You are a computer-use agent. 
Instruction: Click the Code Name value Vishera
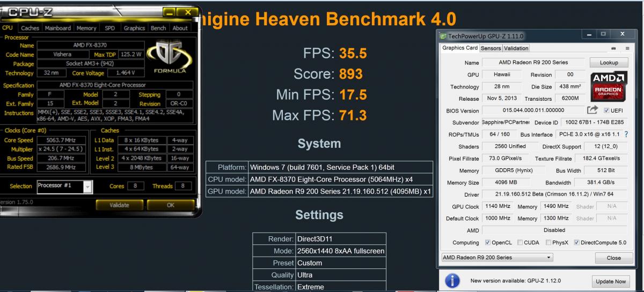[62, 54]
